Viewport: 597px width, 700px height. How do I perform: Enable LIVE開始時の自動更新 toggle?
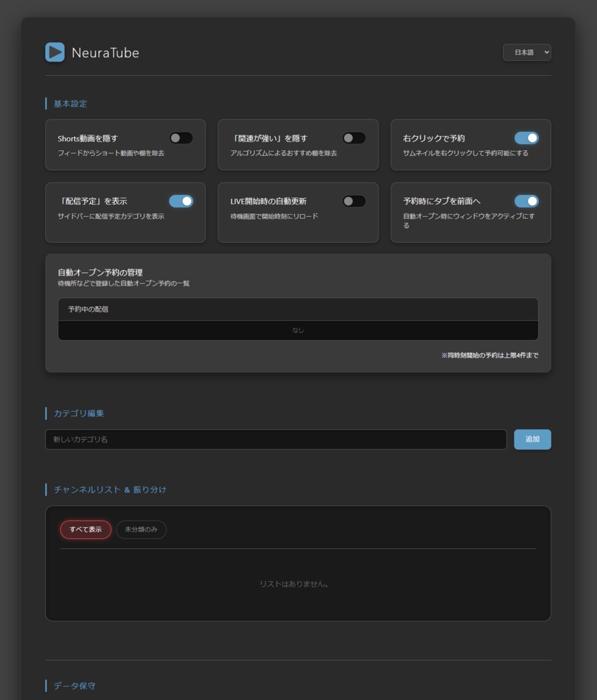click(354, 201)
